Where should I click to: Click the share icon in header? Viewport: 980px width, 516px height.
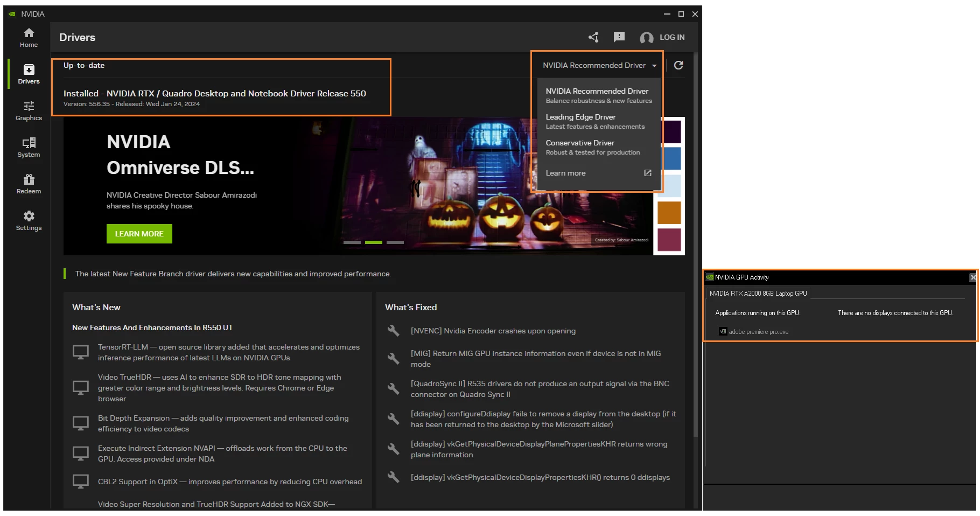coord(593,37)
